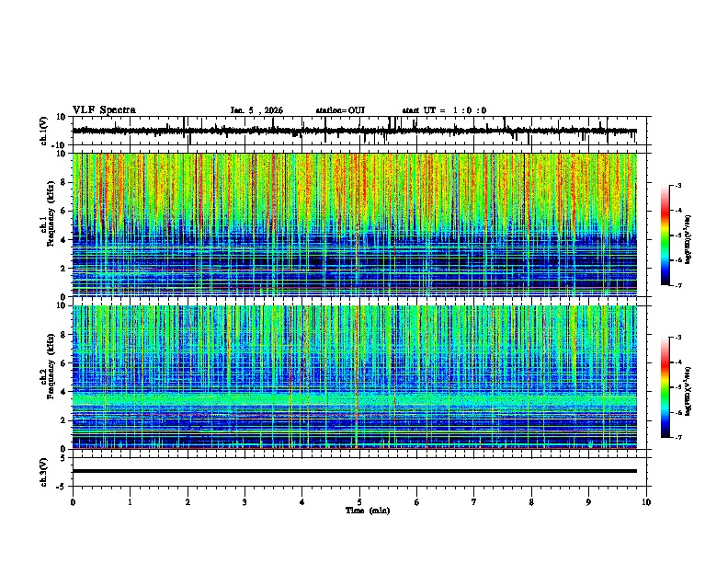Click the "6" kHz tick on ch.2 spectrogram axis
Screen dimensions: 728x563
pos(63,363)
